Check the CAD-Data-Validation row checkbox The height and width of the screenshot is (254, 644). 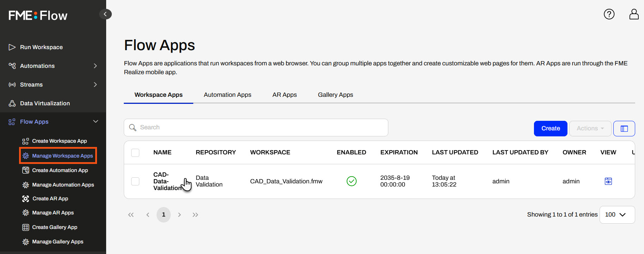[x=135, y=181]
